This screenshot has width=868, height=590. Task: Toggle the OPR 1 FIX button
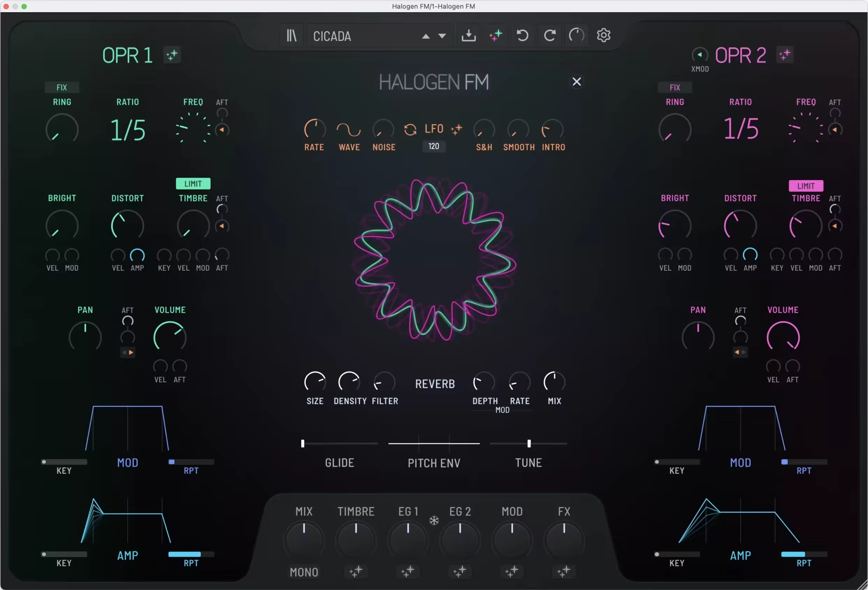(x=62, y=87)
